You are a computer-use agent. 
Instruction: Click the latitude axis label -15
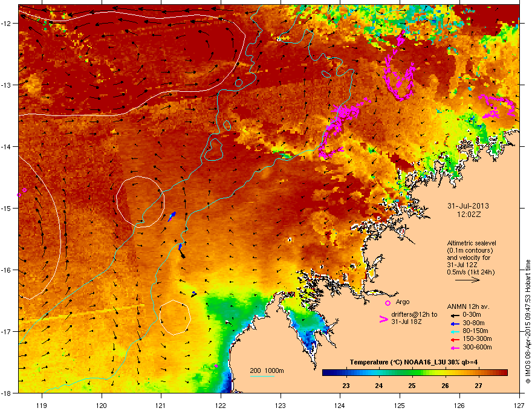6,208
